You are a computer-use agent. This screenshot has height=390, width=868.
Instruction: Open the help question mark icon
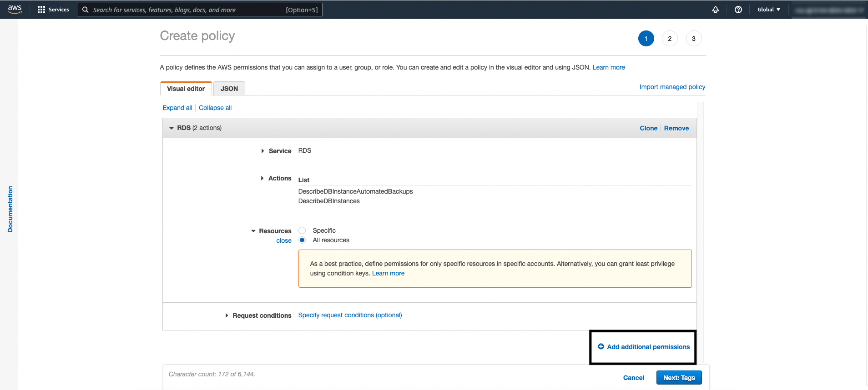coord(738,10)
